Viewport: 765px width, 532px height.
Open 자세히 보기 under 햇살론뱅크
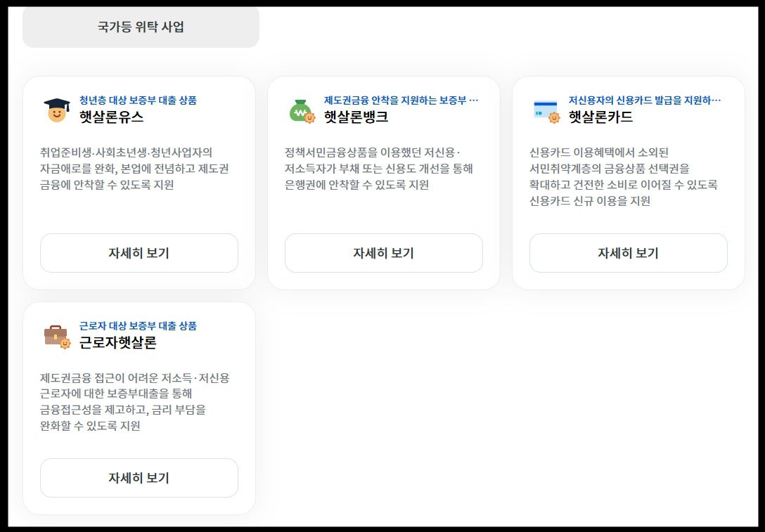[383, 253]
